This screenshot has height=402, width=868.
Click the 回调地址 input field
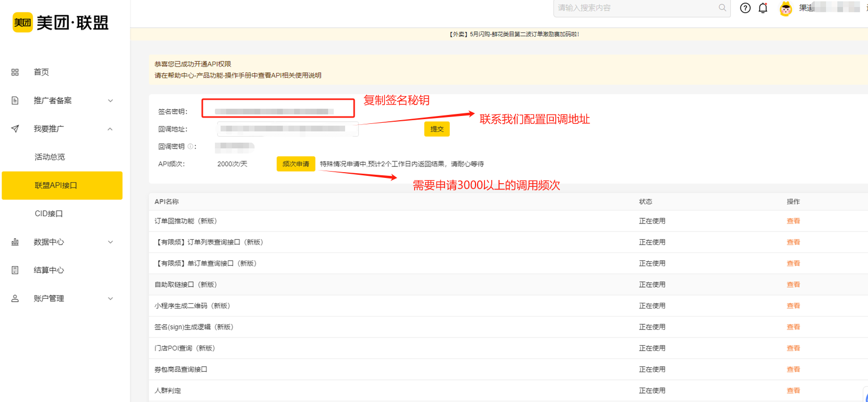[x=287, y=129]
